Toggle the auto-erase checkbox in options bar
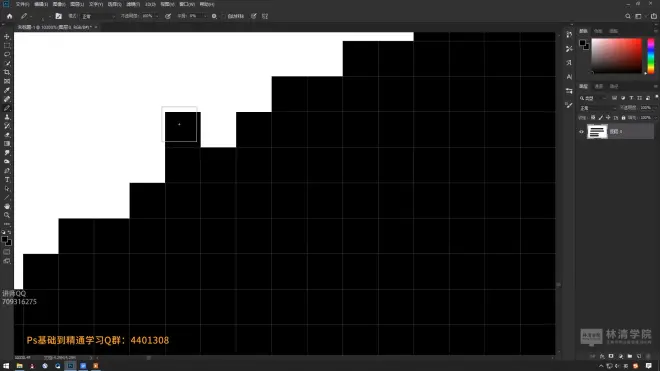 (223, 16)
